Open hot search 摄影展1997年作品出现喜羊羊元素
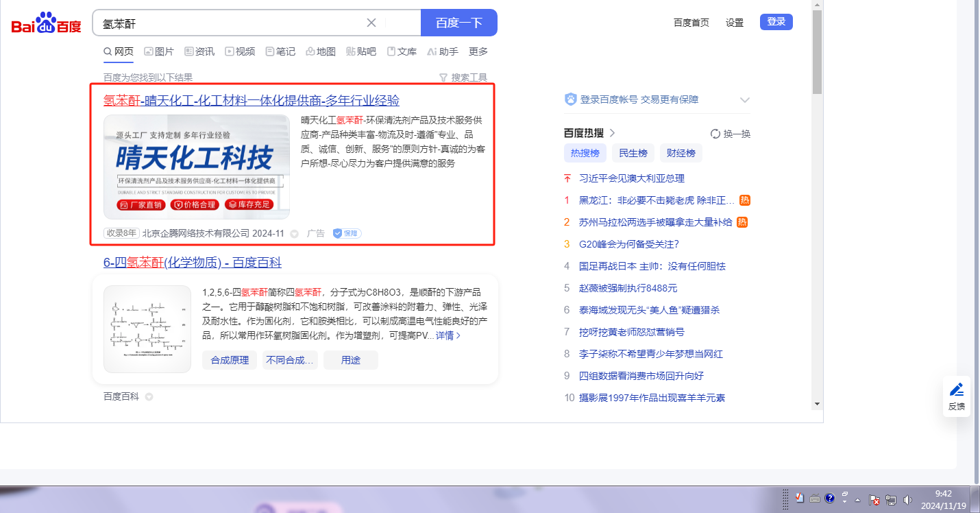The image size is (980, 513). coord(652,398)
